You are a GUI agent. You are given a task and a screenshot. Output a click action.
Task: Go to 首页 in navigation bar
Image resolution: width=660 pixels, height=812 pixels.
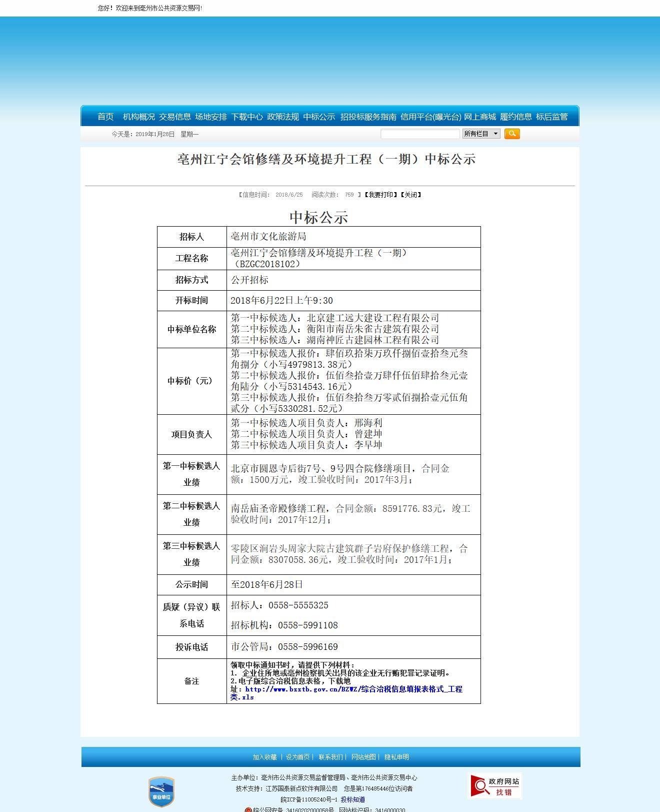click(105, 117)
